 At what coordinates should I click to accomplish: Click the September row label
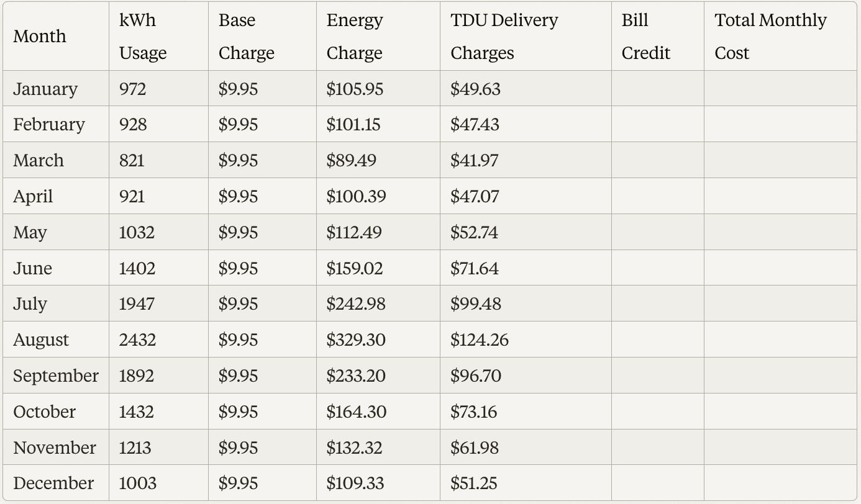tap(55, 376)
